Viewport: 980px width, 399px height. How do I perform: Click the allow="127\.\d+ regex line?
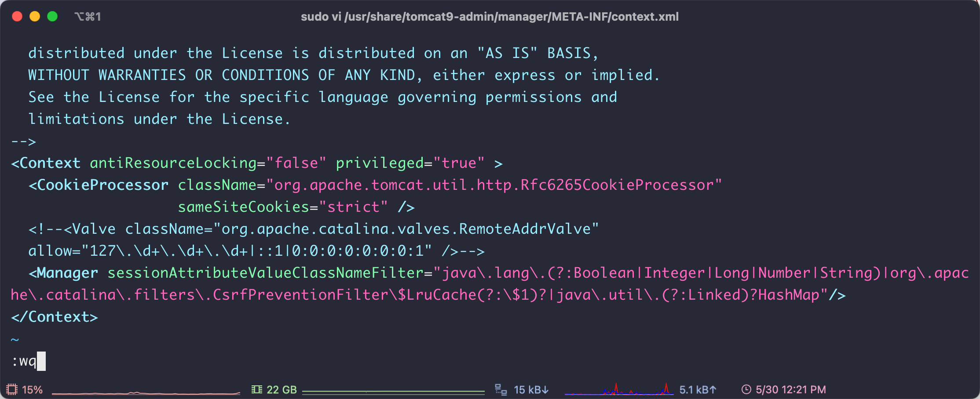[256, 251]
